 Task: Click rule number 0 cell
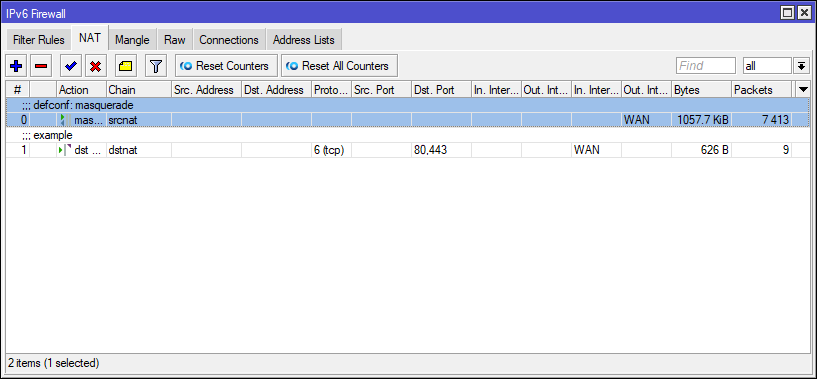(x=17, y=120)
